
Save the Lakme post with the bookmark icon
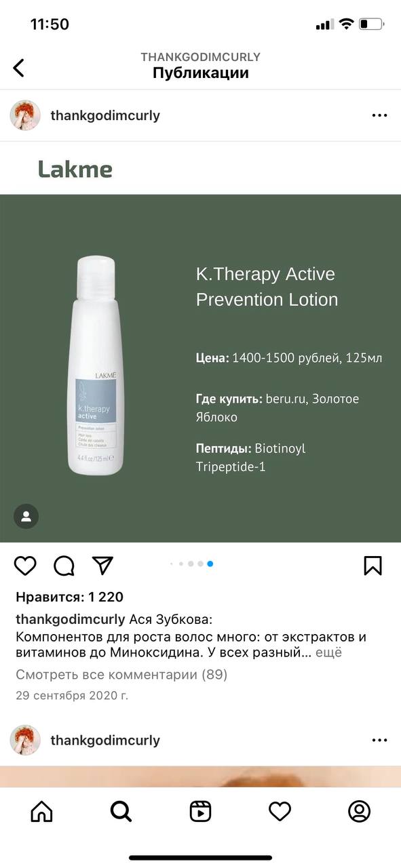pyautogui.click(x=373, y=566)
